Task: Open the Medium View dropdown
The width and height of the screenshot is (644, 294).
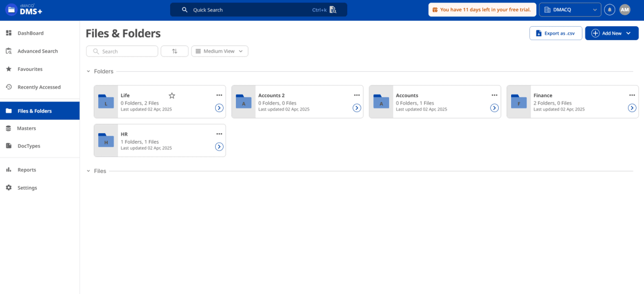Action: pyautogui.click(x=220, y=51)
